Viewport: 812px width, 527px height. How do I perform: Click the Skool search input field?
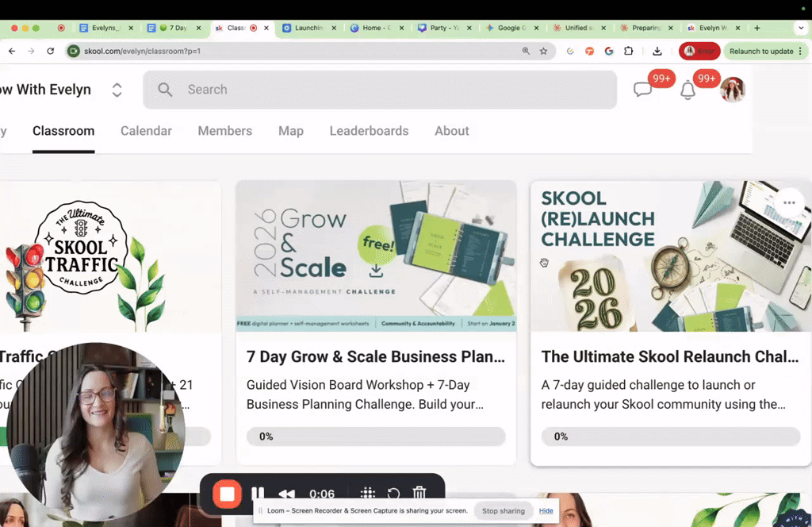point(380,90)
